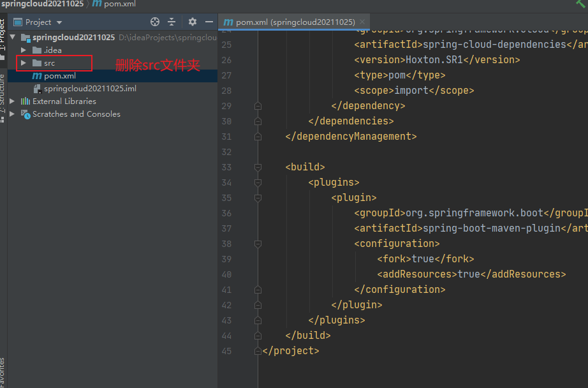Viewport: 588px width, 388px height.
Task: Collapse the configuration block at line 38
Action: [258, 244]
